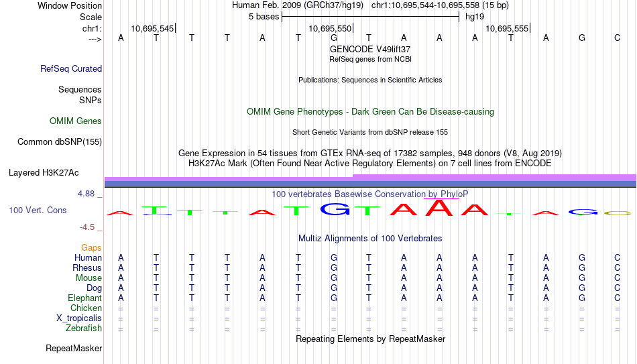Click the OMIM Gene Phenotypes track title

click(x=371, y=112)
